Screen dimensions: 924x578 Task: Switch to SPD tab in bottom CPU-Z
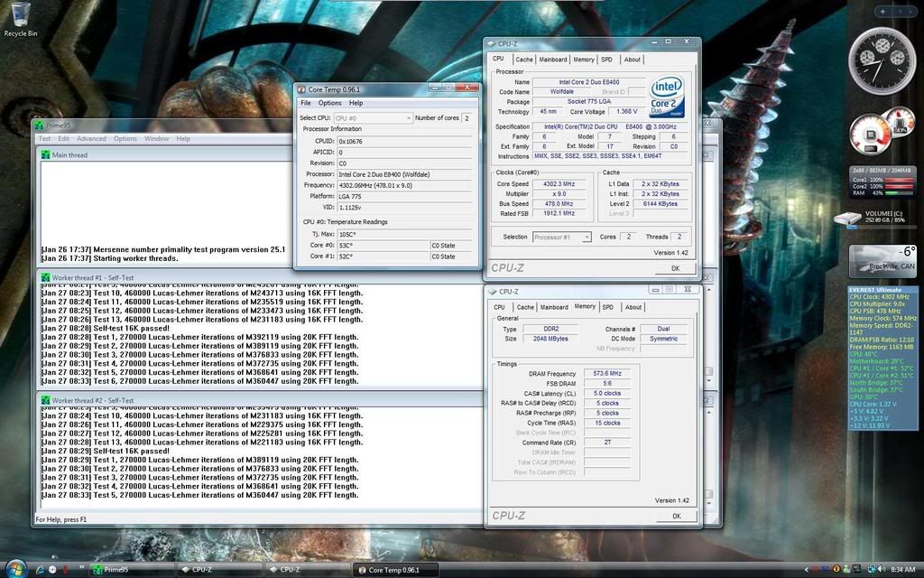[x=608, y=307]
